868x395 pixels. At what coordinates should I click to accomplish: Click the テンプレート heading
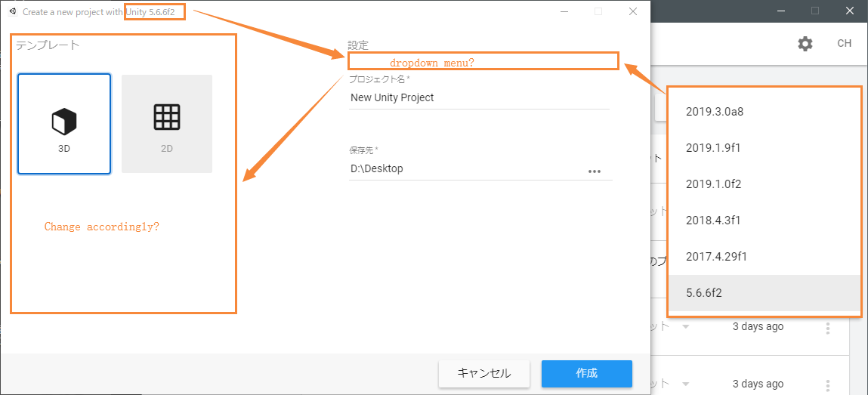click(x=48, y=45)
